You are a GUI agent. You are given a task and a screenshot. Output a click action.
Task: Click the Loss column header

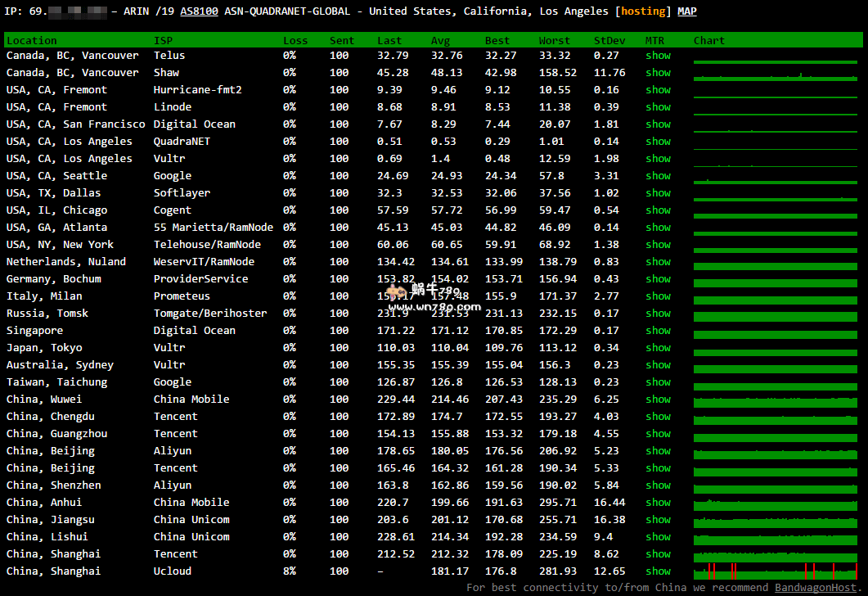click(x=295, y=40)
